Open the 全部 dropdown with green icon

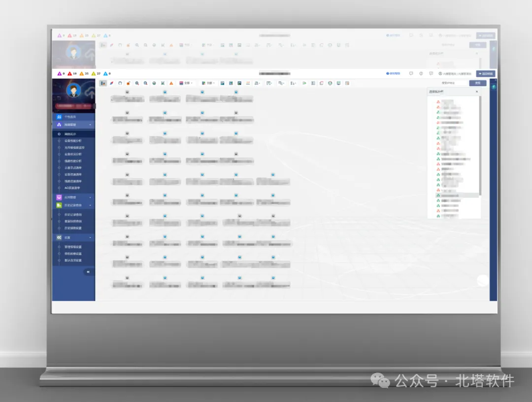tap(208, 83)
